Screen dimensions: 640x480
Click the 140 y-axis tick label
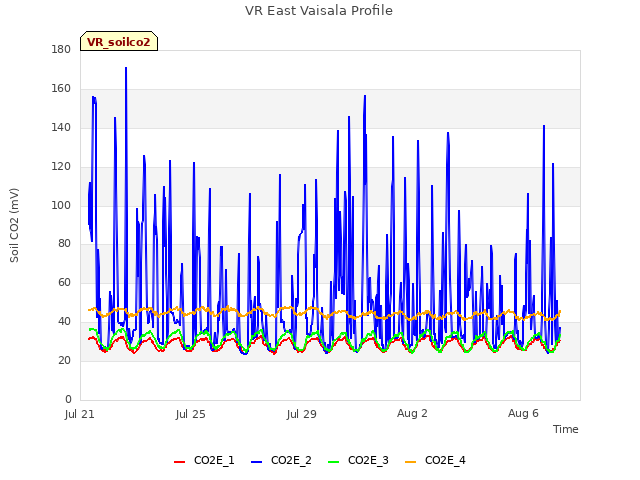(61, 128)
